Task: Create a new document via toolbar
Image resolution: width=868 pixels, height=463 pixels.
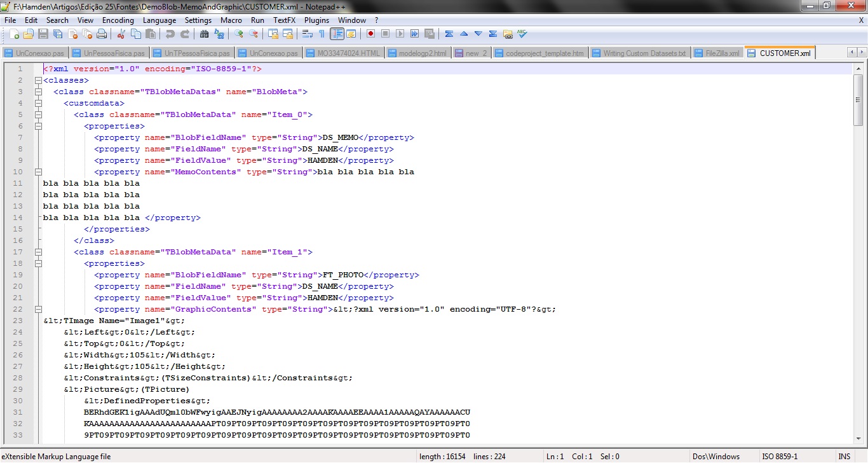Action: tap(14, 34)
